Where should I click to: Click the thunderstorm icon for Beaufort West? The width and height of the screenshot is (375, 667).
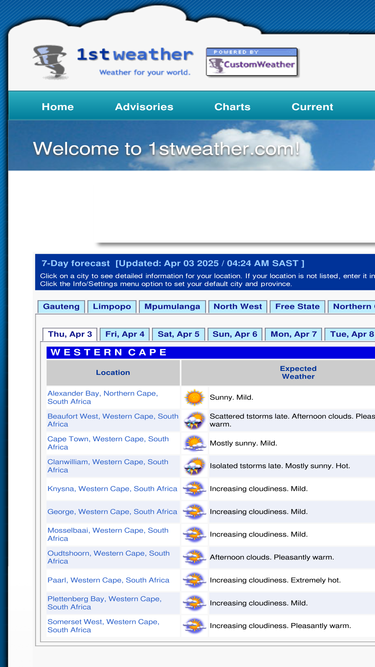(195, 421)
